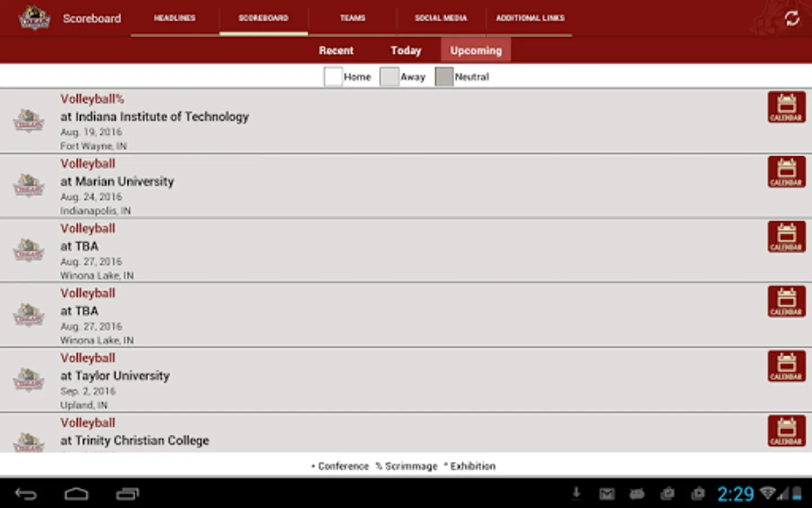Select 'Fort Wayne, IN' location text
Image resolution: width=812 pixels, height=508 pixels.
[94, 146]
